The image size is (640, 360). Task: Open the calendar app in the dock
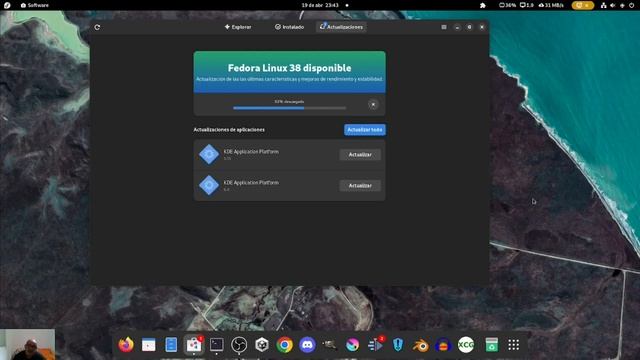click(149, 345)
